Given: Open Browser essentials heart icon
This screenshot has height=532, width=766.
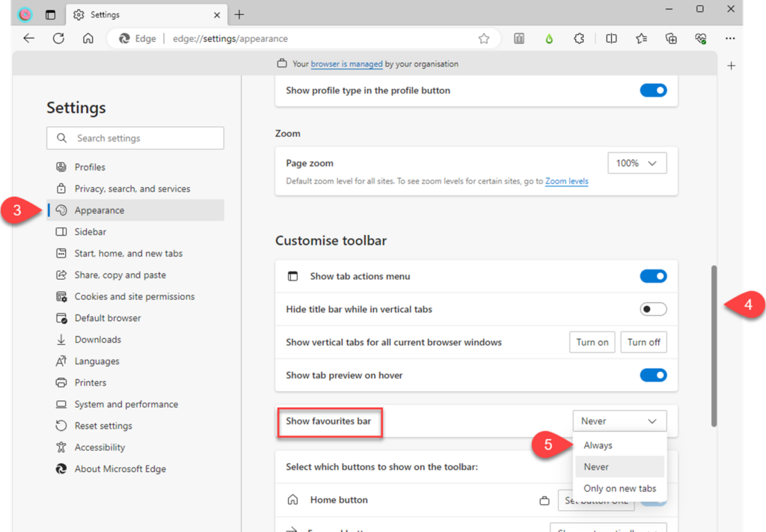Looking at the screenshot, I should 701,39.
